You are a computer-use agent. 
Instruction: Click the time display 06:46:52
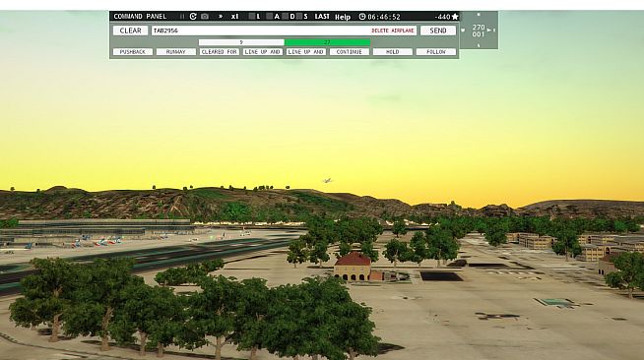point(384,17)
